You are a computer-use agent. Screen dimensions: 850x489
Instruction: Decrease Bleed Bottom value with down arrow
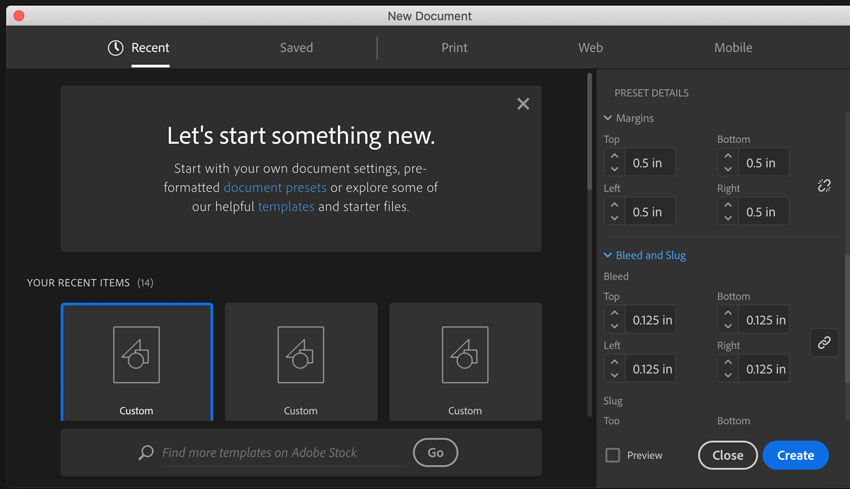point(728,326)
